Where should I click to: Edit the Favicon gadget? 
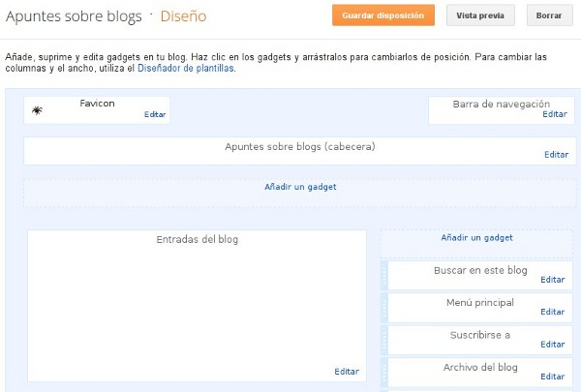(x=155, y=114)
